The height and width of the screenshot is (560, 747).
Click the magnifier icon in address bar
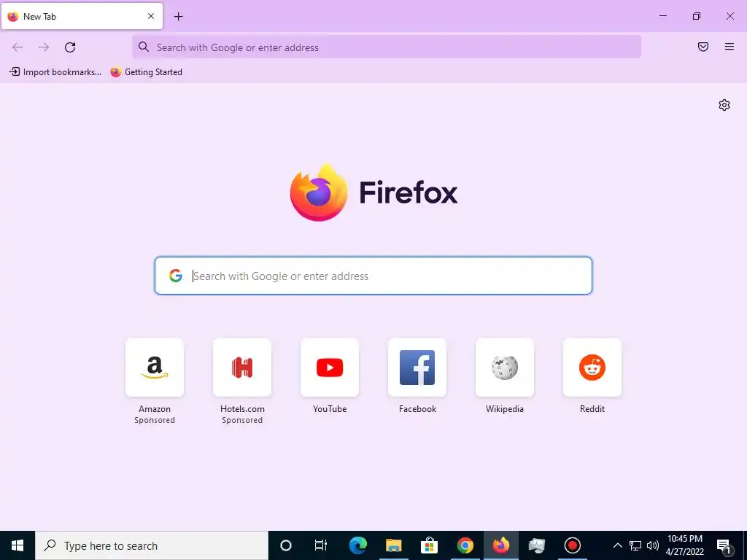coord(144,47)
